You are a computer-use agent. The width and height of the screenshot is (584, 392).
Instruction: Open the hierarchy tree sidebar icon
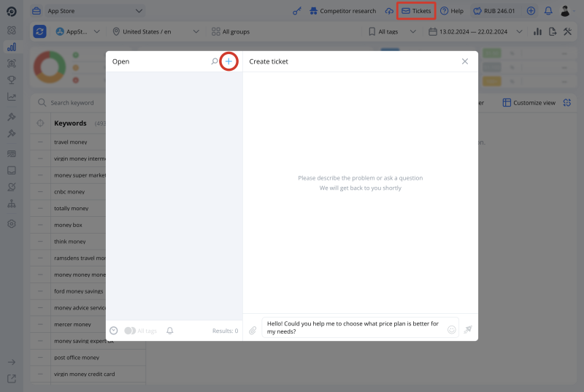[12, 204]
